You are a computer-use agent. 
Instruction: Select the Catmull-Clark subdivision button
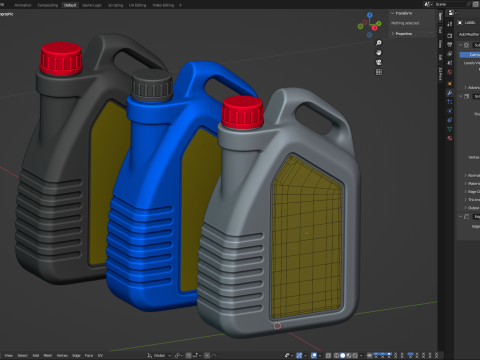[x=470, y=55]
